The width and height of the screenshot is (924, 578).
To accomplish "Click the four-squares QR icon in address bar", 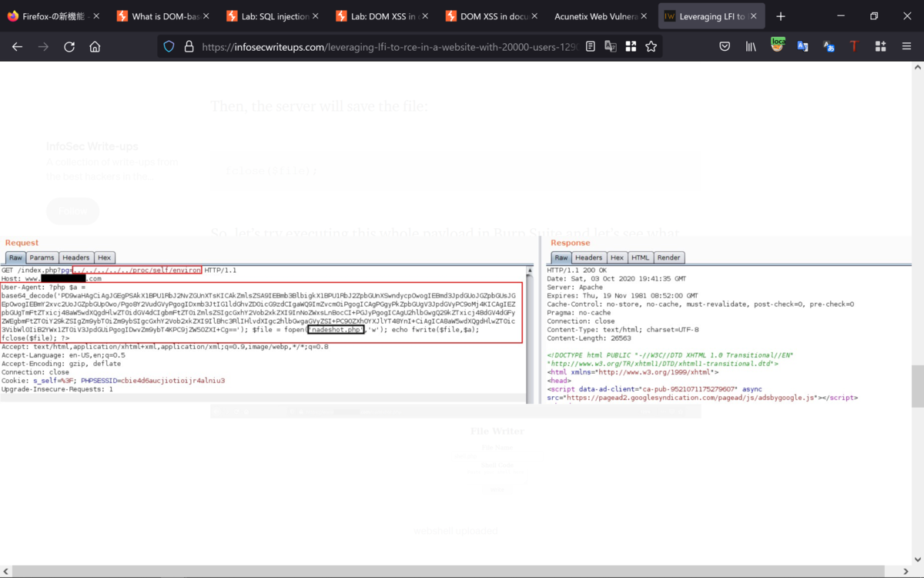I will pyautogui.click(x=631, y=46).
